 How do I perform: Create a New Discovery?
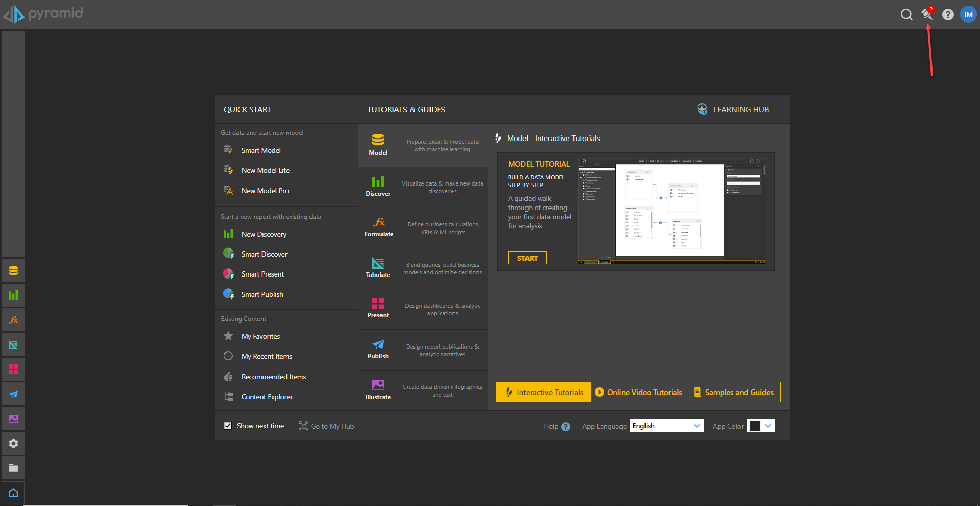(264, 234)
